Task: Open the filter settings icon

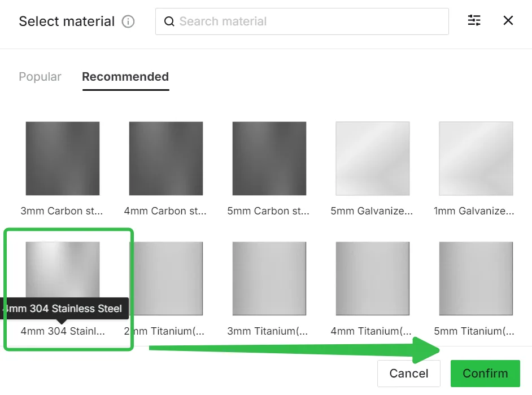Action: (x=474, y=20)
